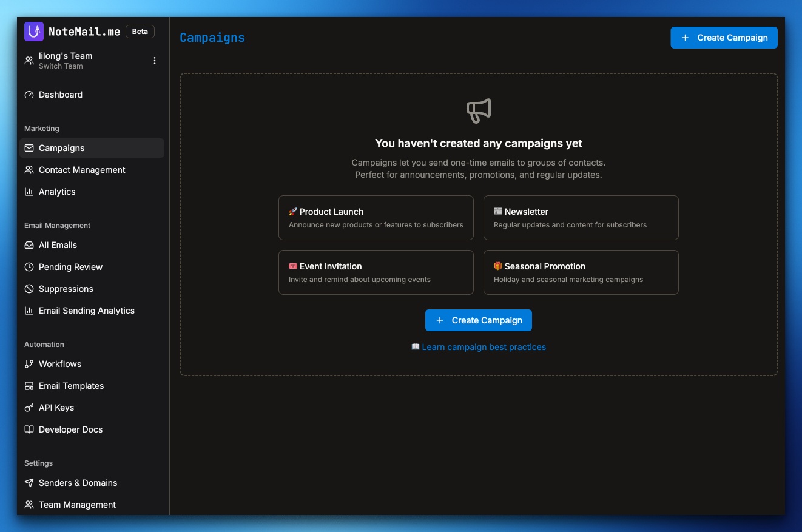Click the top-right Create Campaign button
The height and width of the screenshot is (532, 802).
click(x=723, y=37)
